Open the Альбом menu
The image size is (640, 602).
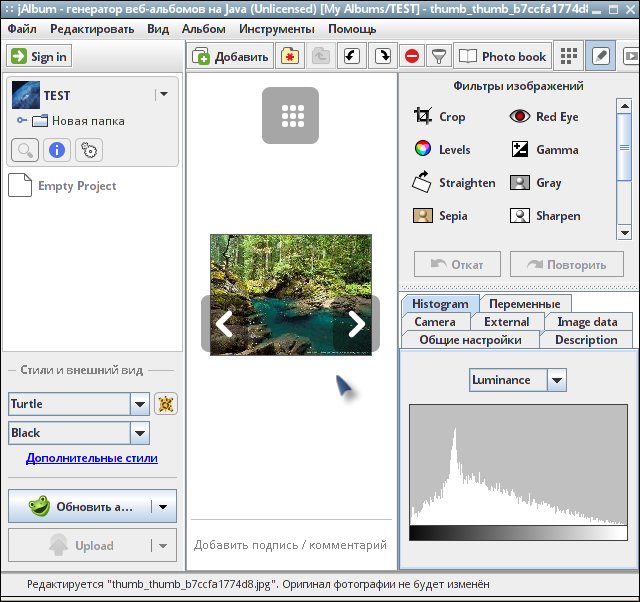204,29
